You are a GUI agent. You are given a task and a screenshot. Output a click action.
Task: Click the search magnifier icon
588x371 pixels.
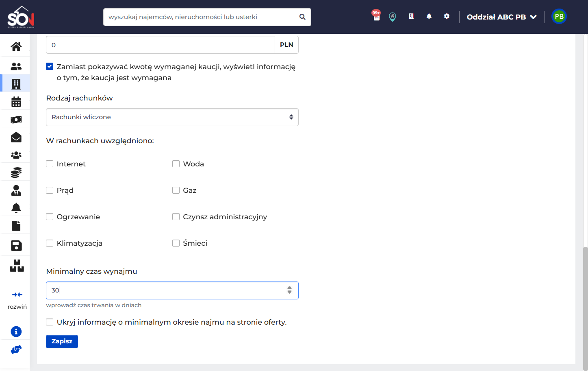point(302,17)
